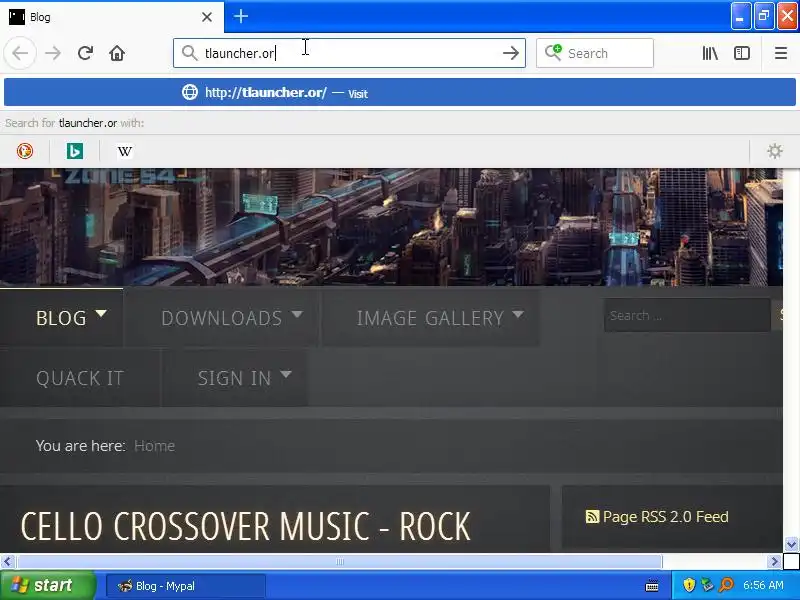Open the QUACK IT menu item

coord(80,378)
